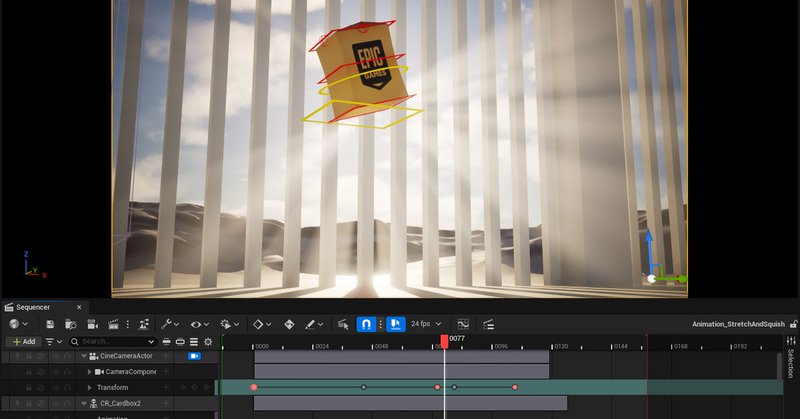Screen dimensions: 800x419
Task: Add a Transform key with center diamond
Action: (194, 387)
